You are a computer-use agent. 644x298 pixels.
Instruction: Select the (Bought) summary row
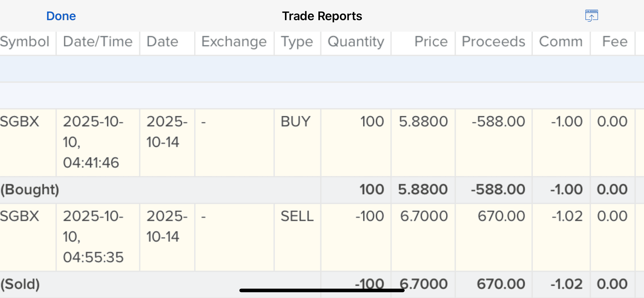pyautogui.click(x=30, y=190)
